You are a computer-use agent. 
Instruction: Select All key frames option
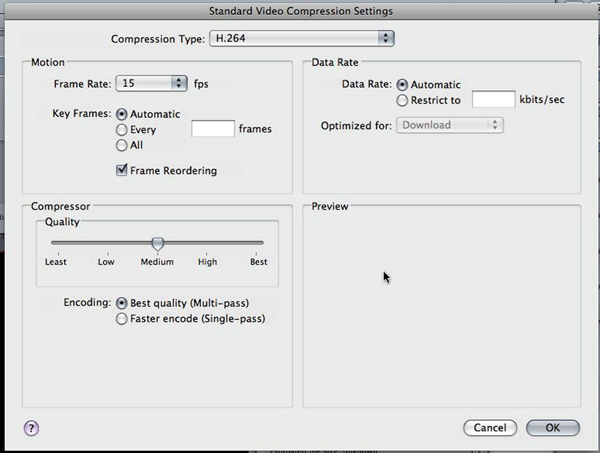coord(122,144)
